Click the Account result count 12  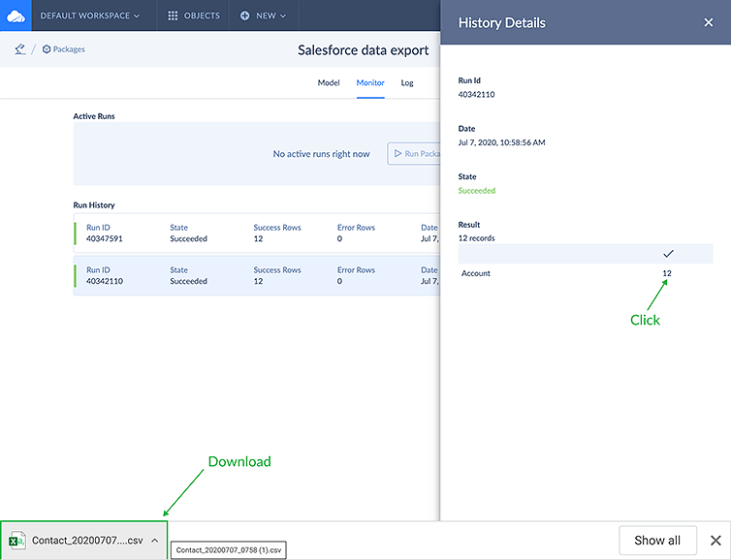point(667,273)
